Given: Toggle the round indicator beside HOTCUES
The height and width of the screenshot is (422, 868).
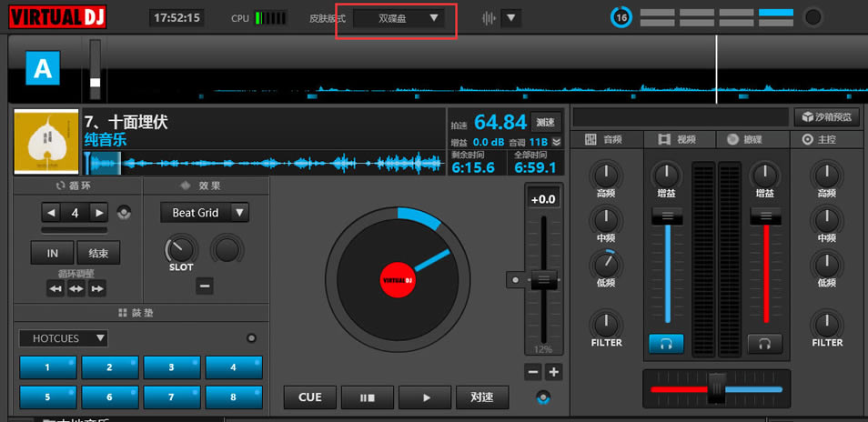Looking at the screenshot, I should (x=252, y=338).
